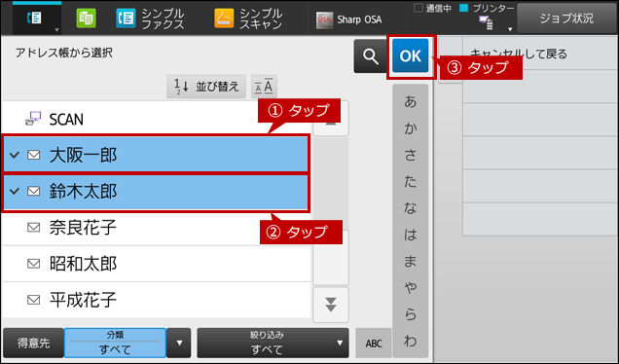Expand the 分類 category dropdown arrow
Screen dimensions: 619x364
pos(179,343)
